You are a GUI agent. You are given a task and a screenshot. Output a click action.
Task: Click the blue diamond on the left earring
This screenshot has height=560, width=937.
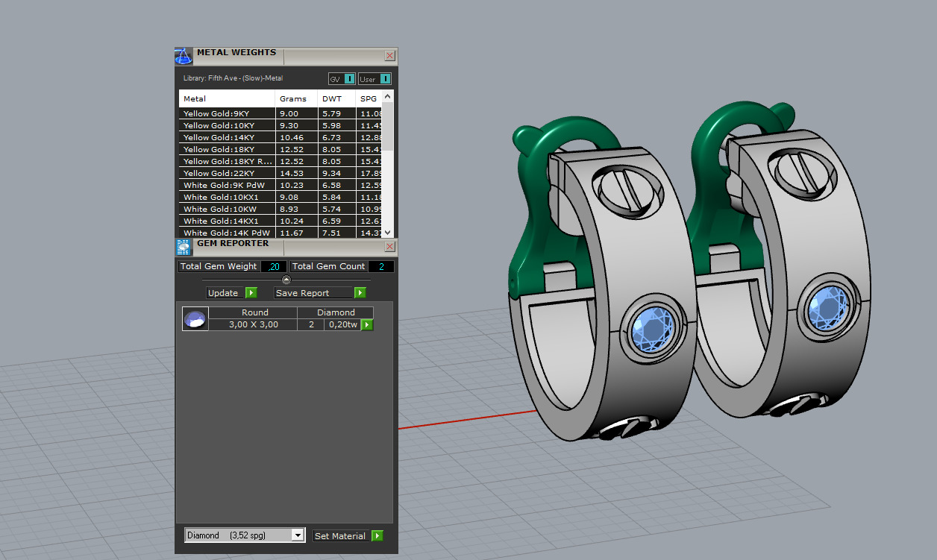[651, 329]
